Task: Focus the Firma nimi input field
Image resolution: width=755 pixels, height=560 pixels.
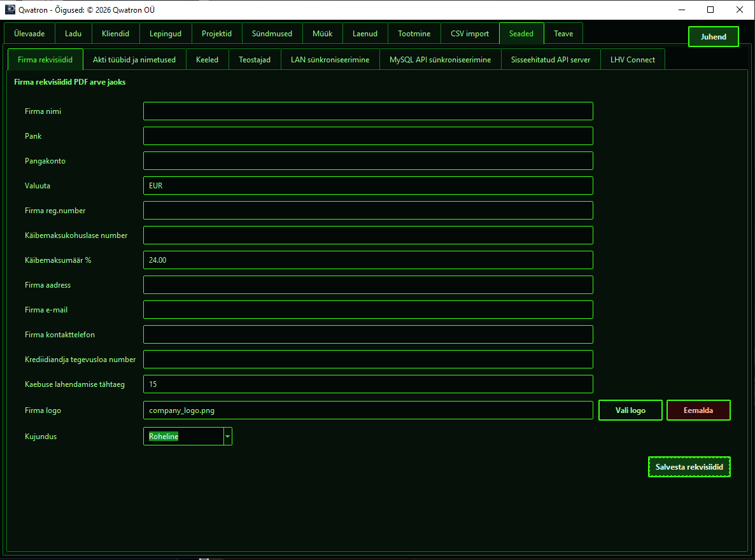Action: 368,111
